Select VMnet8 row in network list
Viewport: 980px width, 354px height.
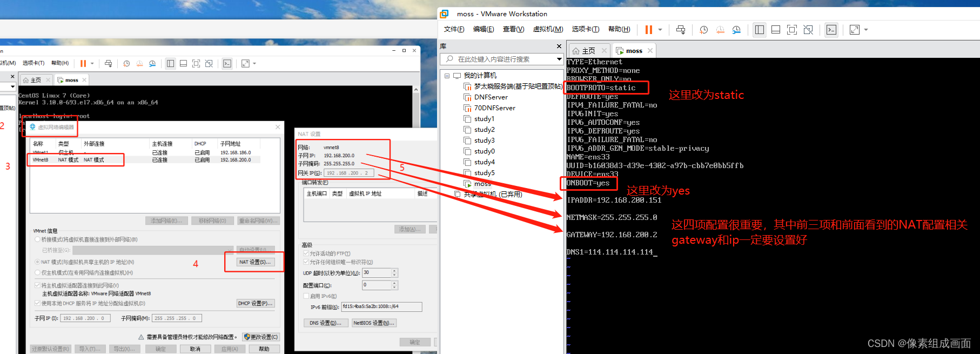pos(145,160)
